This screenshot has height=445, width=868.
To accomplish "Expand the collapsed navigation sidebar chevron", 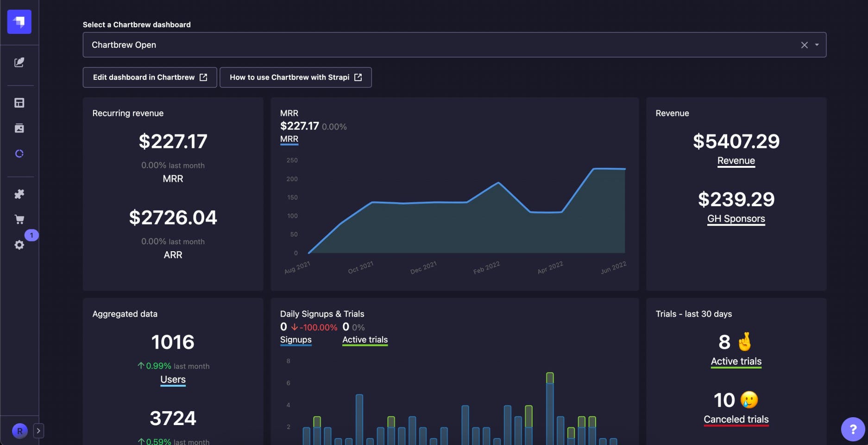I will pyautogui.click(x=38, y=431).
